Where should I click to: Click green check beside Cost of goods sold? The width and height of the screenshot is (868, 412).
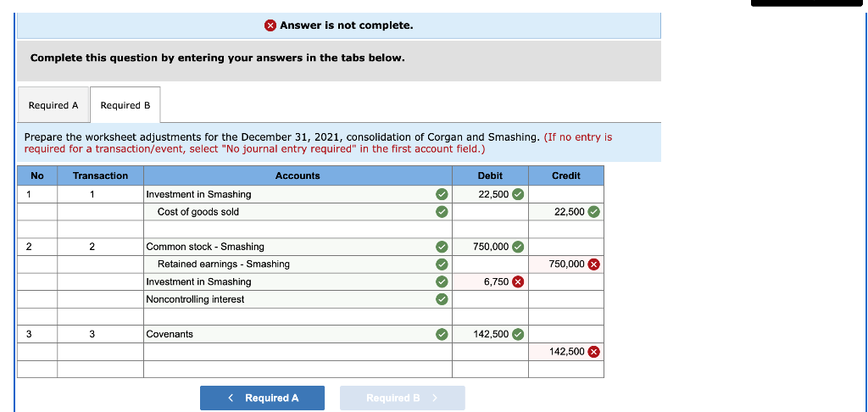click(441, 212)
